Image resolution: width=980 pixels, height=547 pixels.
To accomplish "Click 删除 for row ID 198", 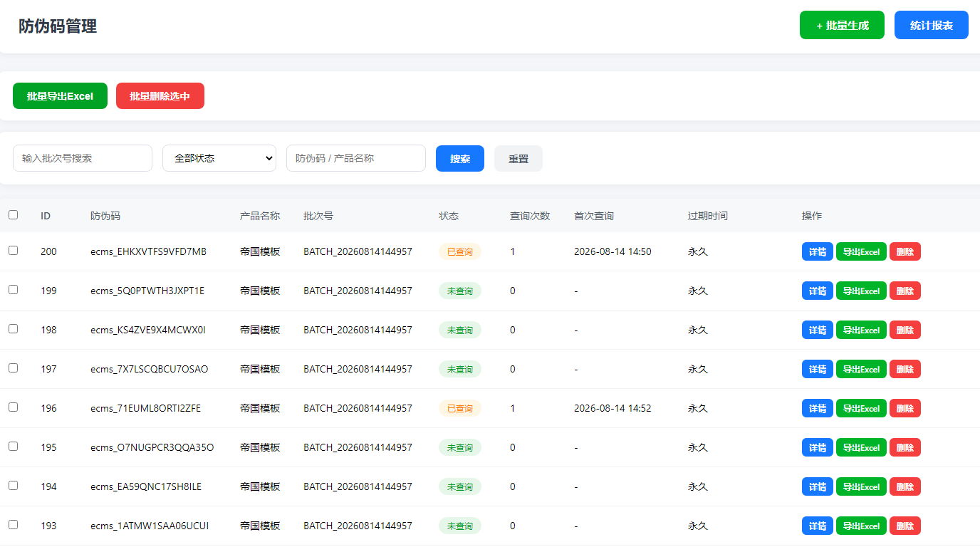I will tap(905, 330).
